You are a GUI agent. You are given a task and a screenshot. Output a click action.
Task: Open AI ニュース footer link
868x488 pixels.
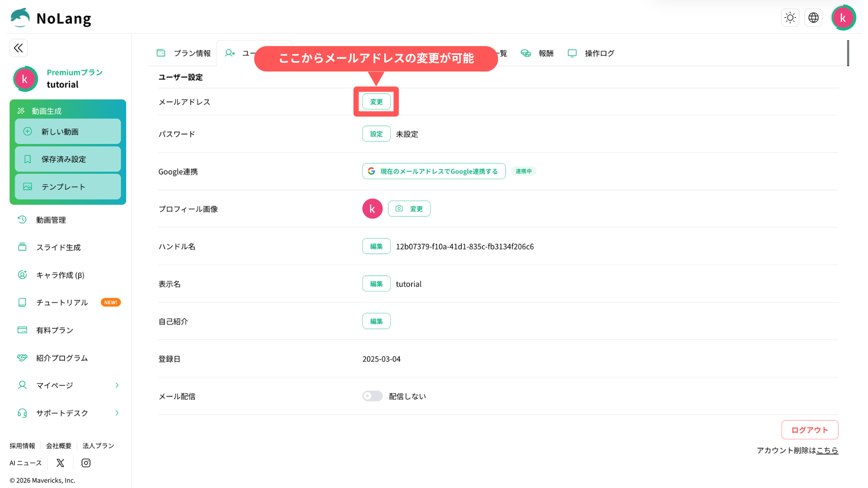pos(25,463)
